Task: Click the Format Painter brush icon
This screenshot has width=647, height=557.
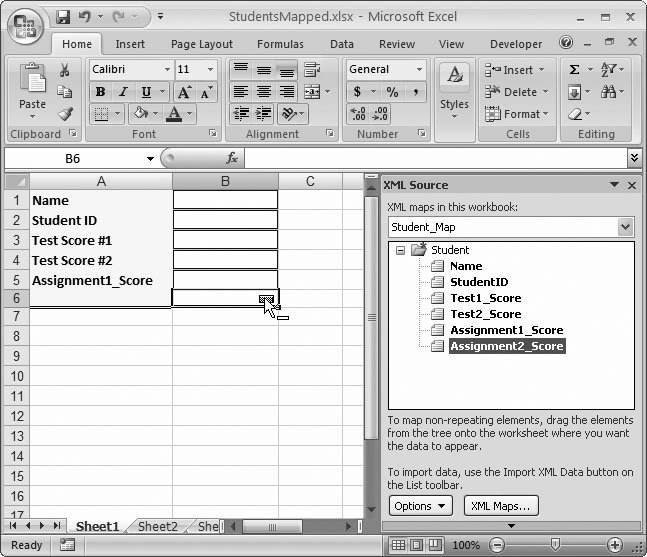Action: click(65, 115)
